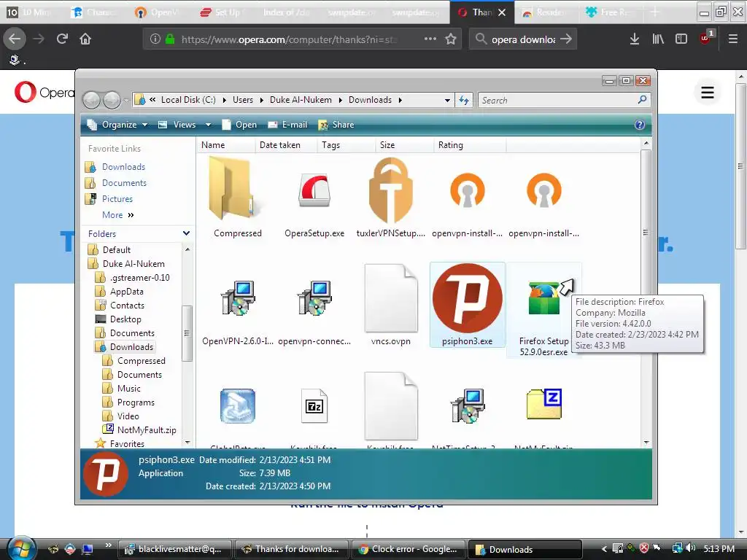The image size is (747, 560).
Task: Select NotMyFault.zip in folder tree
Action: (146, 430)
